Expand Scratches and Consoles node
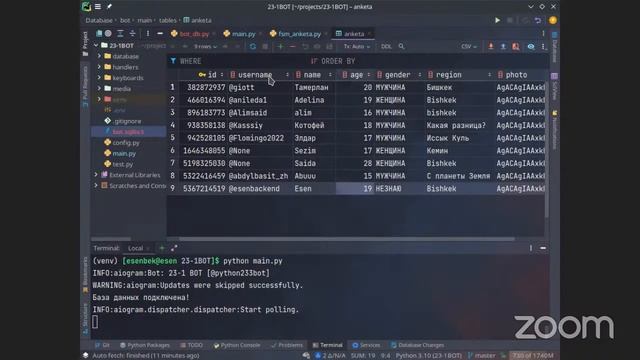Screen dimensions: 640x360 point(96,185)
